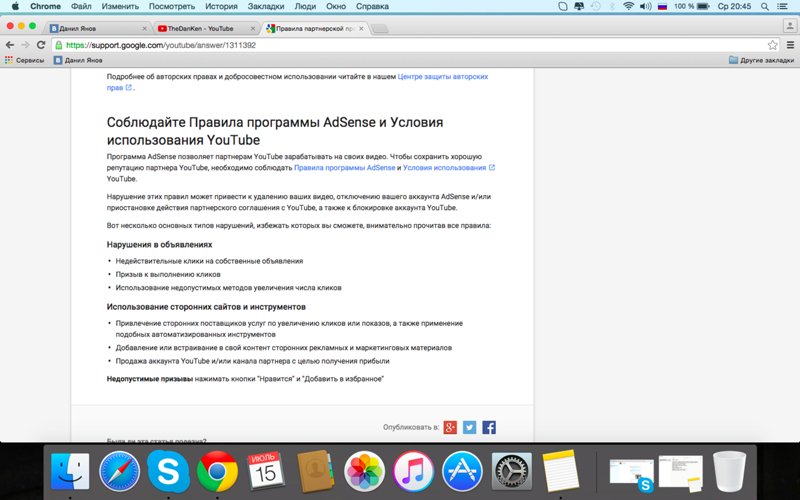Open the Сервисы apps shortcut
The height and width of the screenshot is (500, 800).
(x=24, y=60)
